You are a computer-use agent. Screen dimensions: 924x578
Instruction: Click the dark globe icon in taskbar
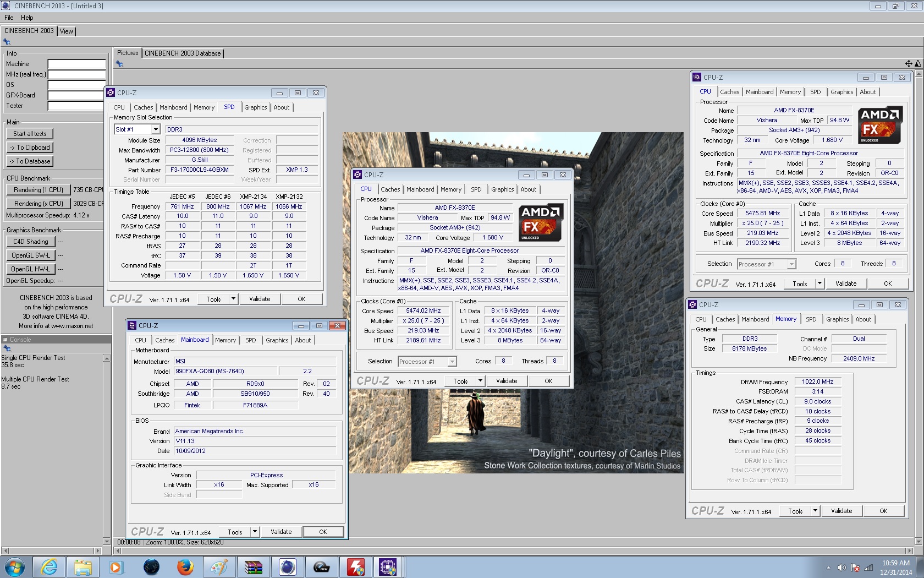point(151,566)
